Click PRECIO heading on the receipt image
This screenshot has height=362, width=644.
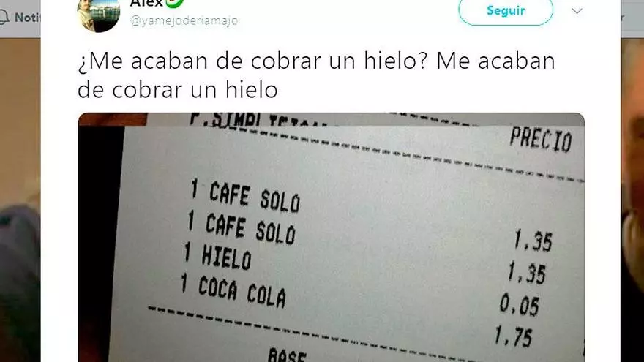click(541, 140)
